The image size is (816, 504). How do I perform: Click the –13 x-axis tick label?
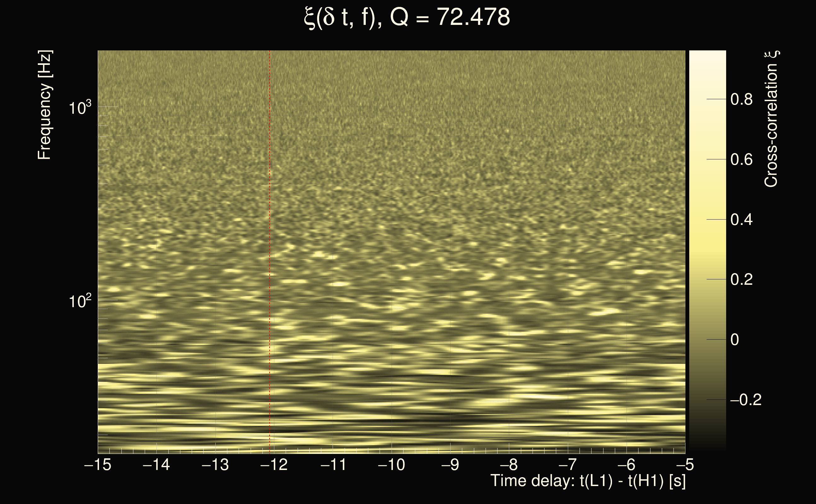[x=215, y=465]
